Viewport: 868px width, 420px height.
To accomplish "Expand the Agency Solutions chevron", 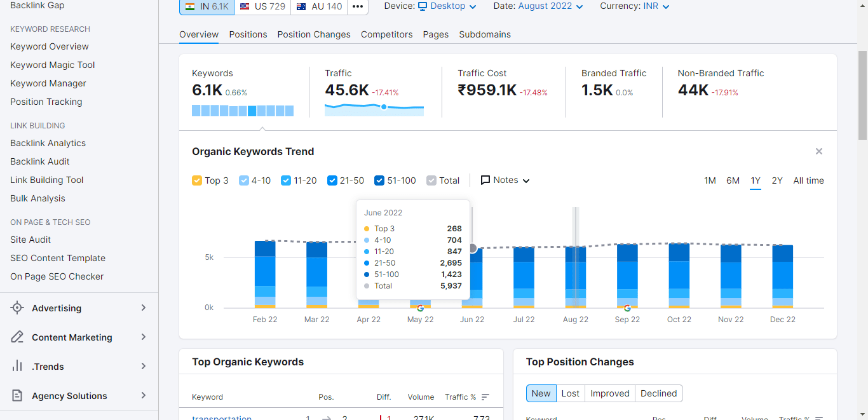I will (x=144, y=396).
